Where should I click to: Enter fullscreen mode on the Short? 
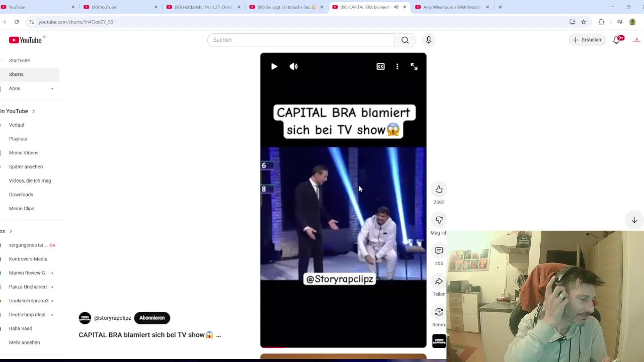point(414,66)
